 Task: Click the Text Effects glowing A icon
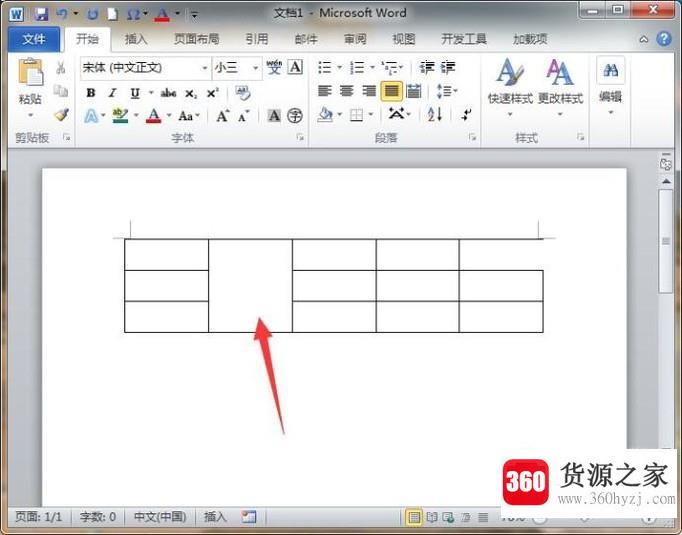91,116
